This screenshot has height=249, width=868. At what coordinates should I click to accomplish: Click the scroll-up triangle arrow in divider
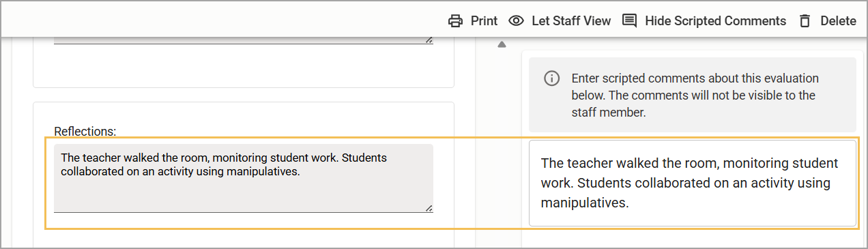pyautogui.click(x=502, y=45)
